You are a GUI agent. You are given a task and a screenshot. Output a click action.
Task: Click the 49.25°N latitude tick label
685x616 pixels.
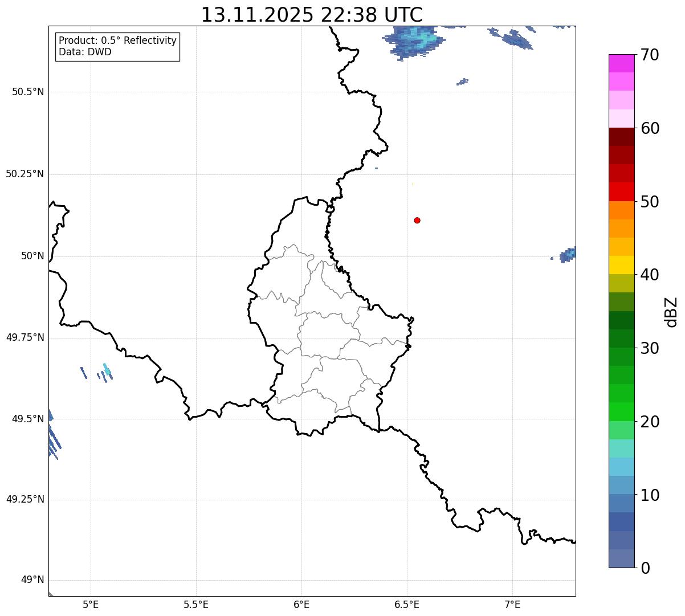click(25, 499)
